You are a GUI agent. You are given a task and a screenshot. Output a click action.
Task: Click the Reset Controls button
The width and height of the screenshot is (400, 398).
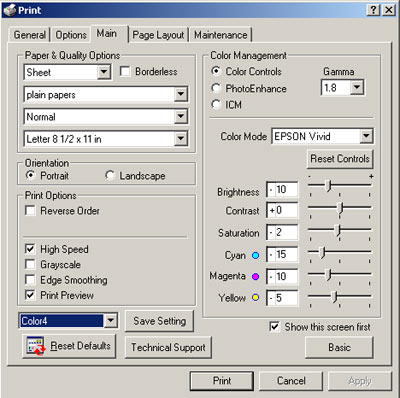(340, 159)
